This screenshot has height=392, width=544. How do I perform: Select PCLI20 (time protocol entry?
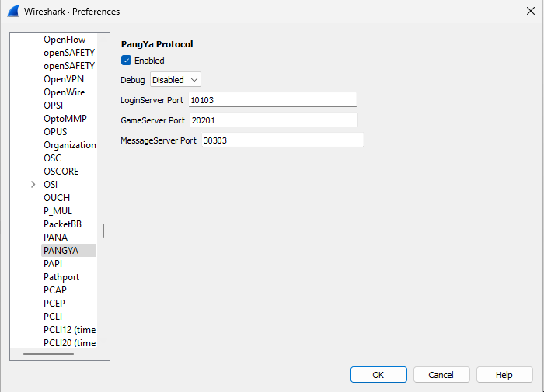coord(69,343)
